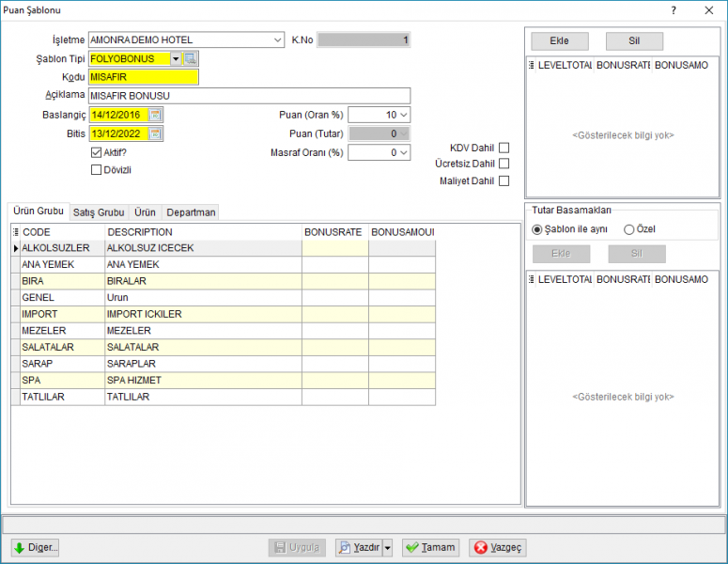Select the BIRA code row

(63, 281)
